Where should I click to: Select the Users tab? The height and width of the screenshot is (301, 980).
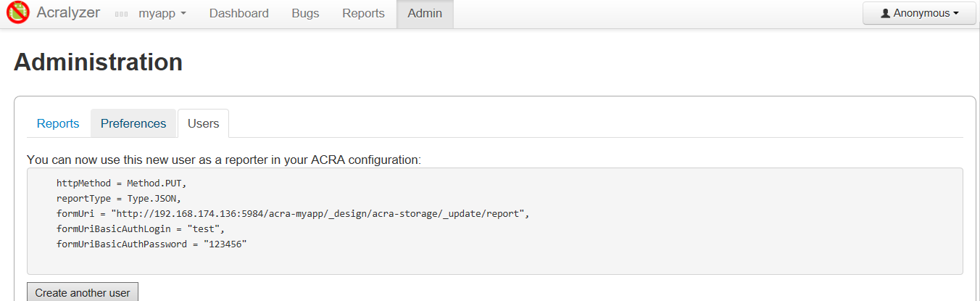click(203, 123)
